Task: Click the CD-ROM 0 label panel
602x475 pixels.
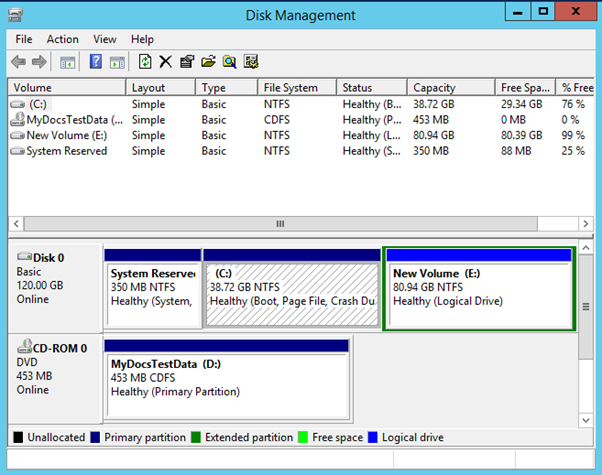Action: (55, 379)
